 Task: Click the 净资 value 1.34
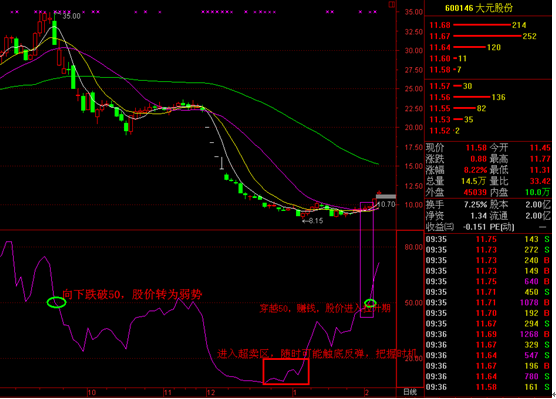[478, 216]
